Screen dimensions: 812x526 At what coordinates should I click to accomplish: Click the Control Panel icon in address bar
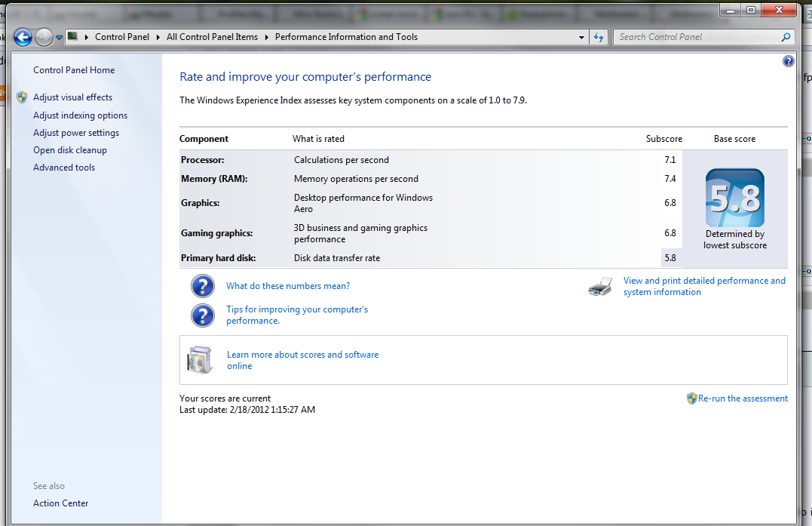click(73, 36)
